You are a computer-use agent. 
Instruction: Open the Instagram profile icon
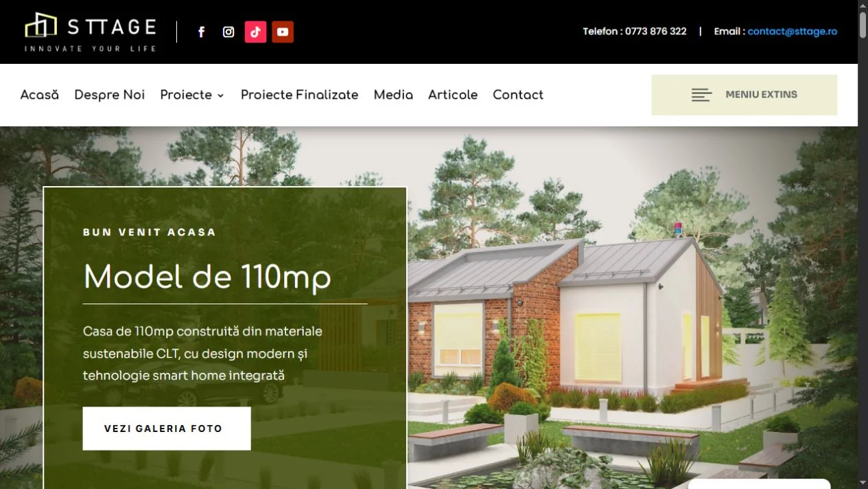coord(228,32)
